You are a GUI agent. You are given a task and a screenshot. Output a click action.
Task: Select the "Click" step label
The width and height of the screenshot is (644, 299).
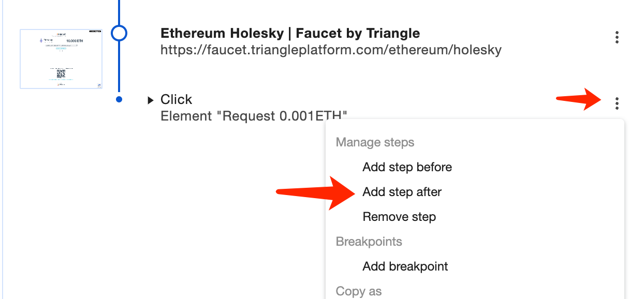coord(176,99)
